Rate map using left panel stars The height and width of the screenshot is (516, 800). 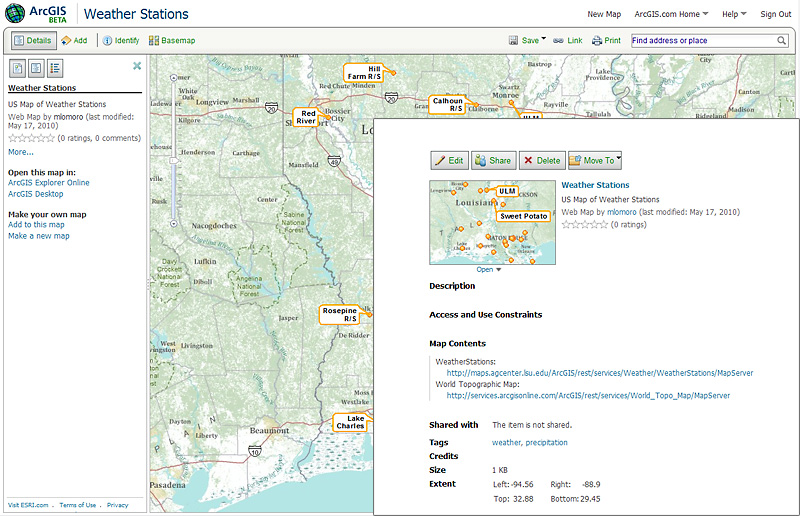(x=31, y=138)
